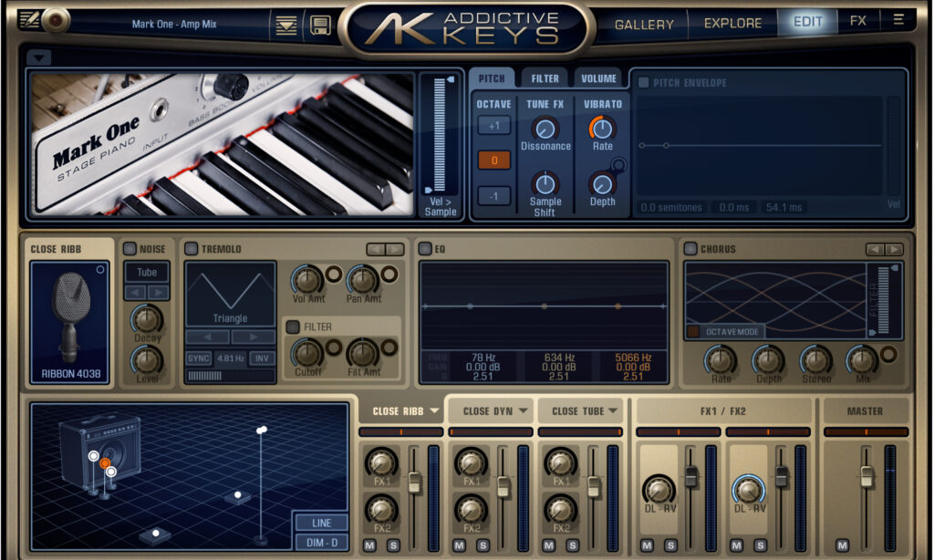Mute the Master channel
The height and width of the screenshot is (560, 934).
tap(843, 544)
